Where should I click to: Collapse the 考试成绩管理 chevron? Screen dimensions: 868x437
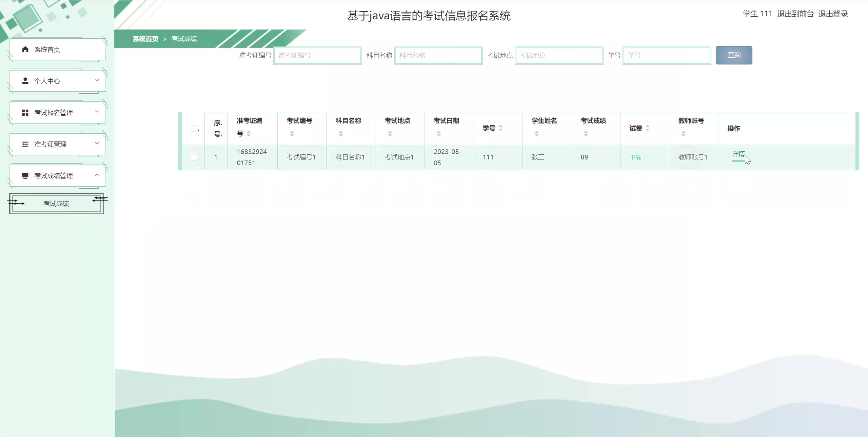(x=97, y=175)
